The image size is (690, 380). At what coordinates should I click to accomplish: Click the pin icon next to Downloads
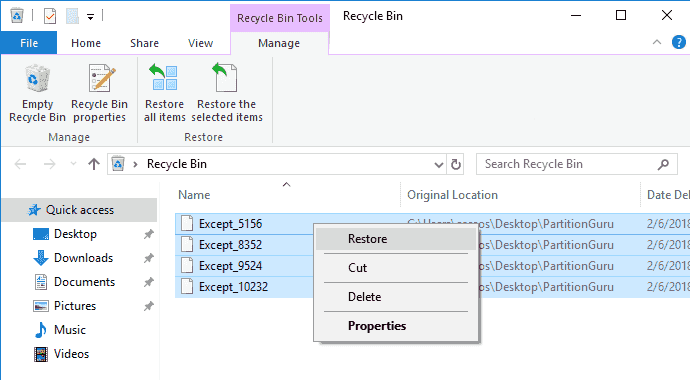149,258
